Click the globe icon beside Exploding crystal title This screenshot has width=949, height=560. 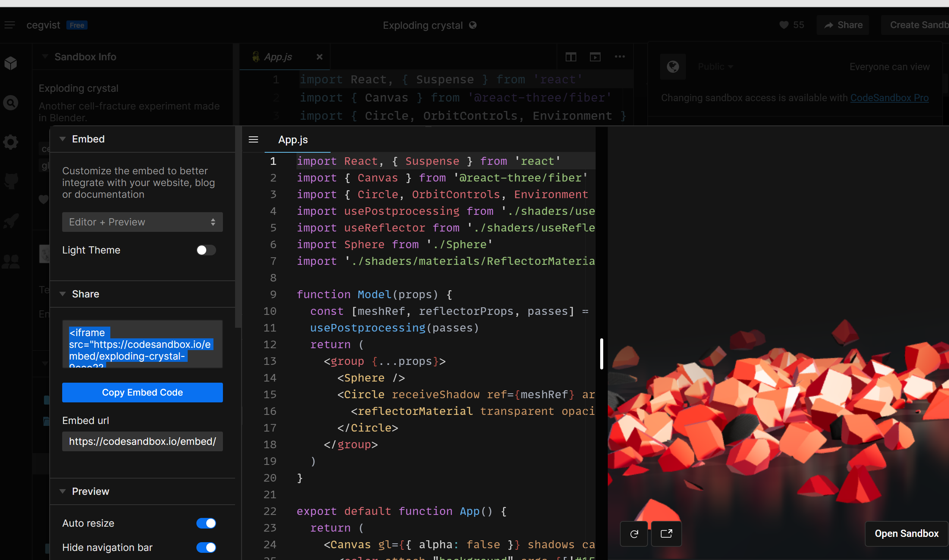coord(473,25)
